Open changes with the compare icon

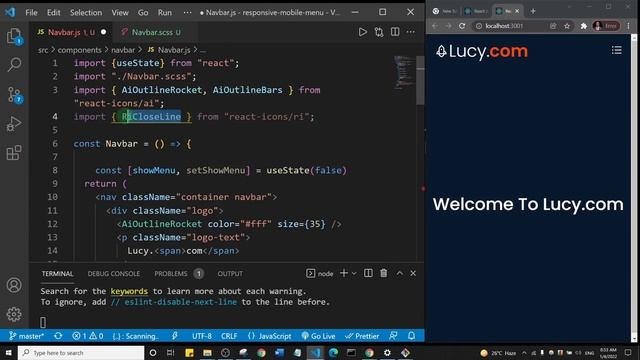tap(379, 32)
